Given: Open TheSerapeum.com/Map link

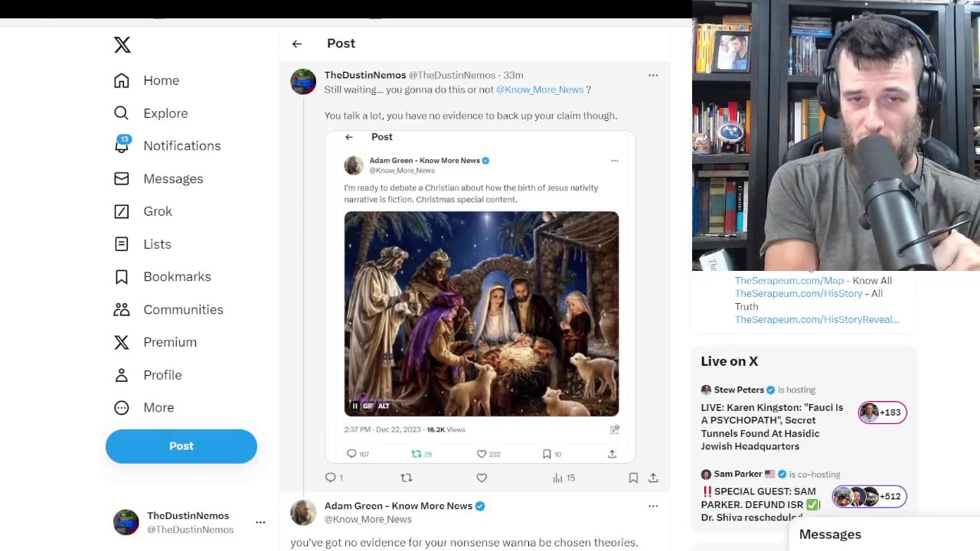Looking at the screenshot, I should coord(789,281).
